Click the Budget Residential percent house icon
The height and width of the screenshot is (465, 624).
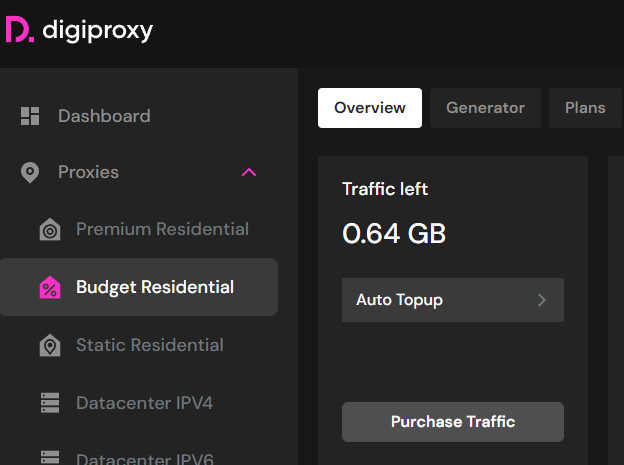pos(50,287)
